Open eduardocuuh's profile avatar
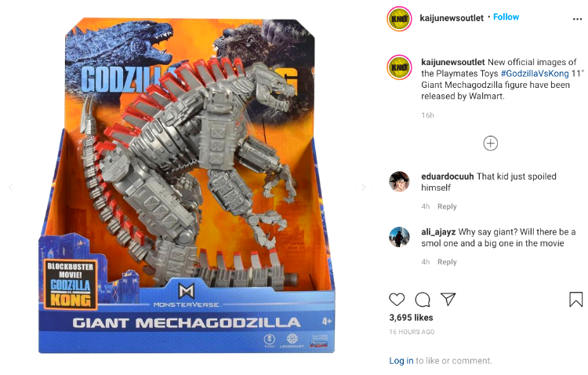588x375 pixels. tap(399, 182)
